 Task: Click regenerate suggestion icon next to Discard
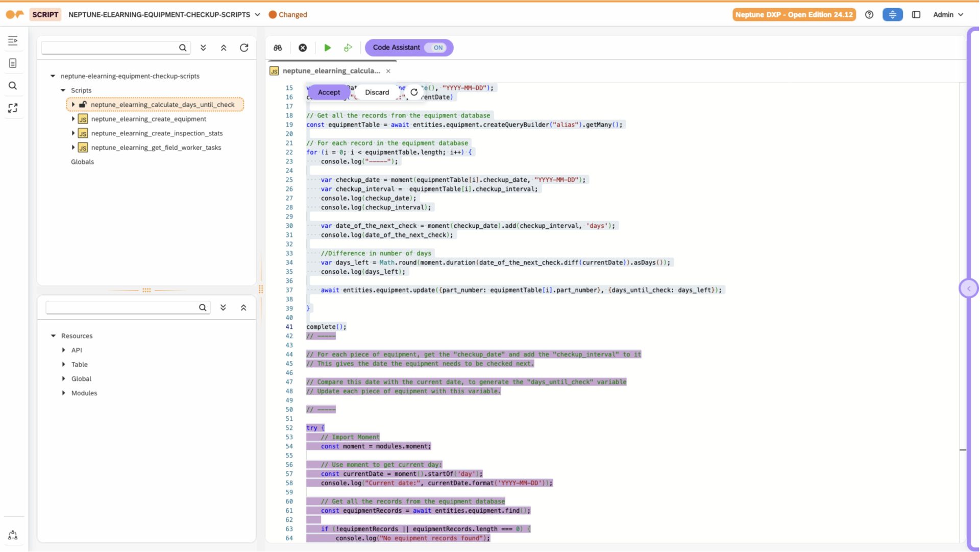414,92
